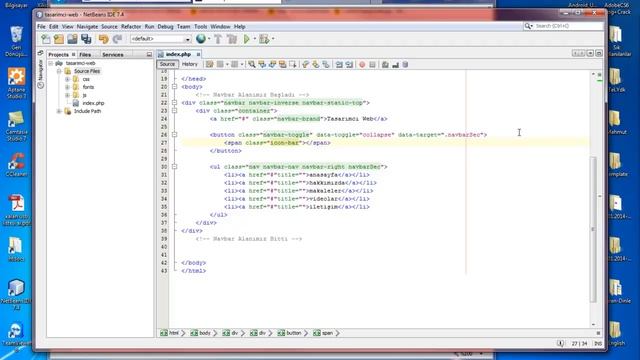Open the PDF document desktop icon
The height and width of the screenshot is (360, 640).
(16, 210)
